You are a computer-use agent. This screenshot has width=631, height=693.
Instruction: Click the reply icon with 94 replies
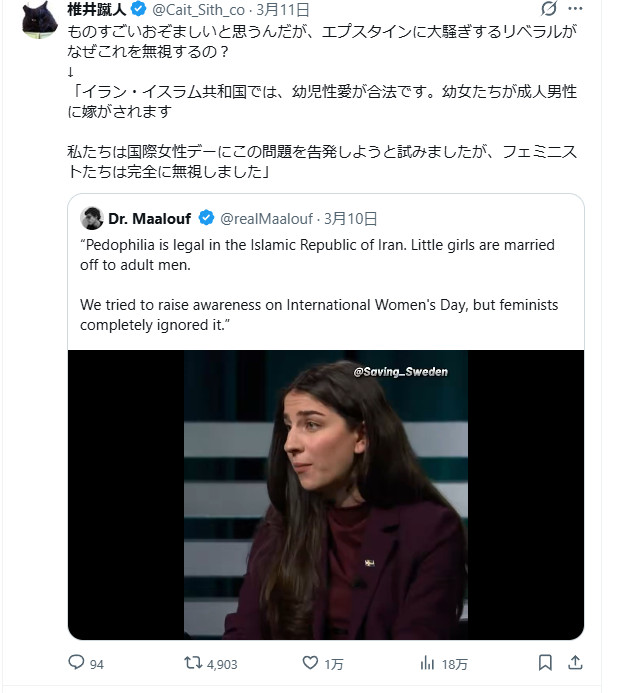77,663
